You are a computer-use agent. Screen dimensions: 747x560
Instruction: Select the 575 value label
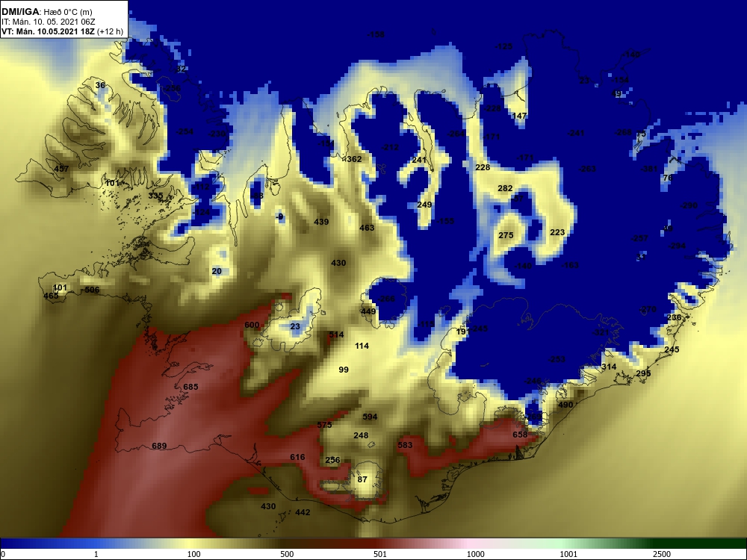click(324, 425)
